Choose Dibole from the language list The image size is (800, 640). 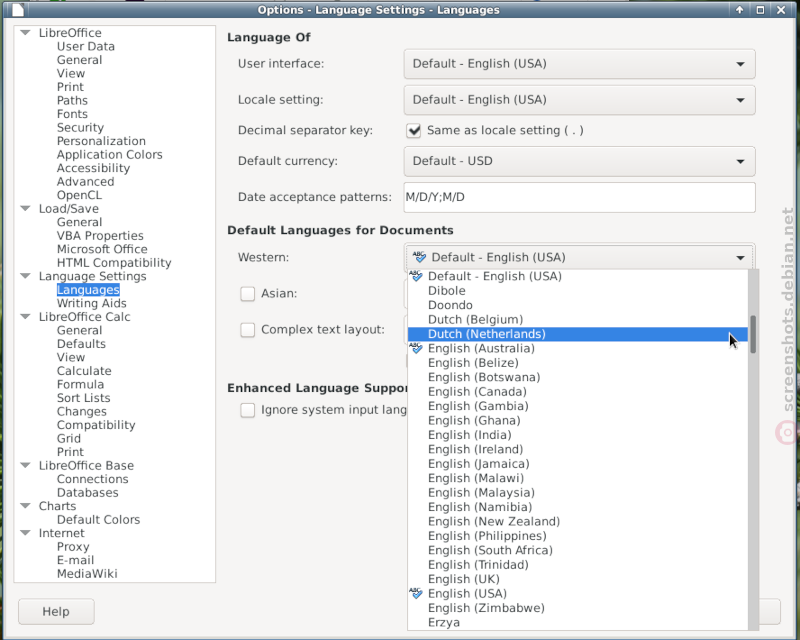pyautogui.click(x=578, y=291)
